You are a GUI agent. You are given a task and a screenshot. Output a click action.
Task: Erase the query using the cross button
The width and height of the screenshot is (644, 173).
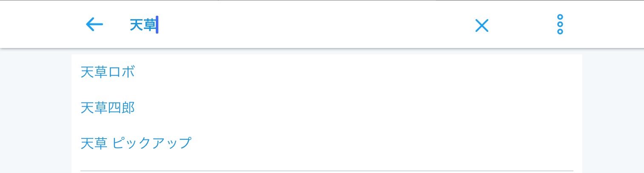pyautogui.click(x=481, y=26)
